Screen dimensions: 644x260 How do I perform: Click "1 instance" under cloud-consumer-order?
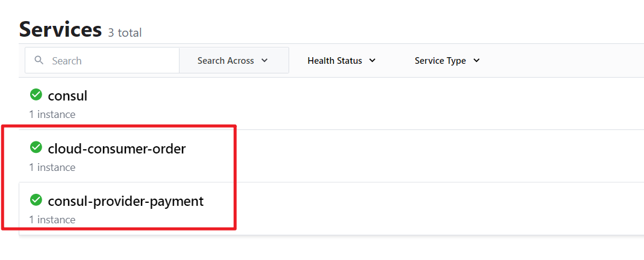[52, 167]
